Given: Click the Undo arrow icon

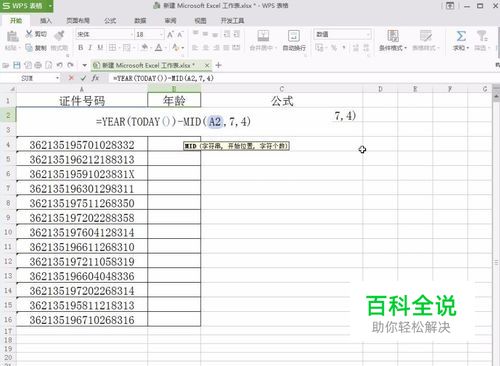Looking at the screenshot, I should (59, 65).
